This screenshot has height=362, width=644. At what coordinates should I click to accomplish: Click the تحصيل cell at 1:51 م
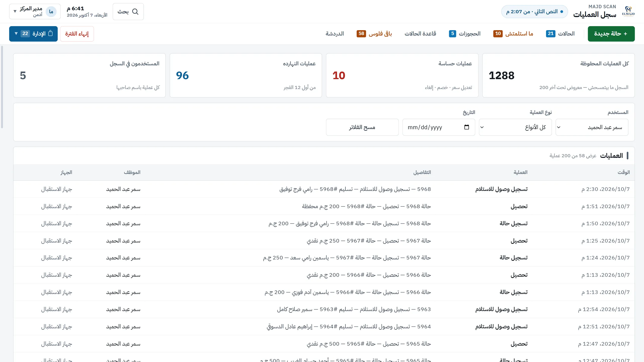[519, 206]
